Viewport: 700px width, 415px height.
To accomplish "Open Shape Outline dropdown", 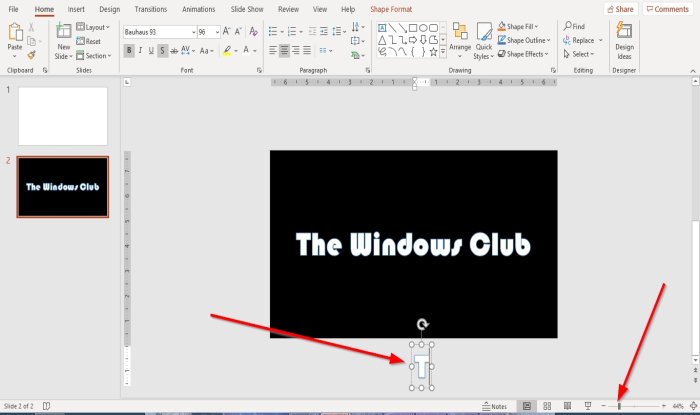I will tap(524, 40).
